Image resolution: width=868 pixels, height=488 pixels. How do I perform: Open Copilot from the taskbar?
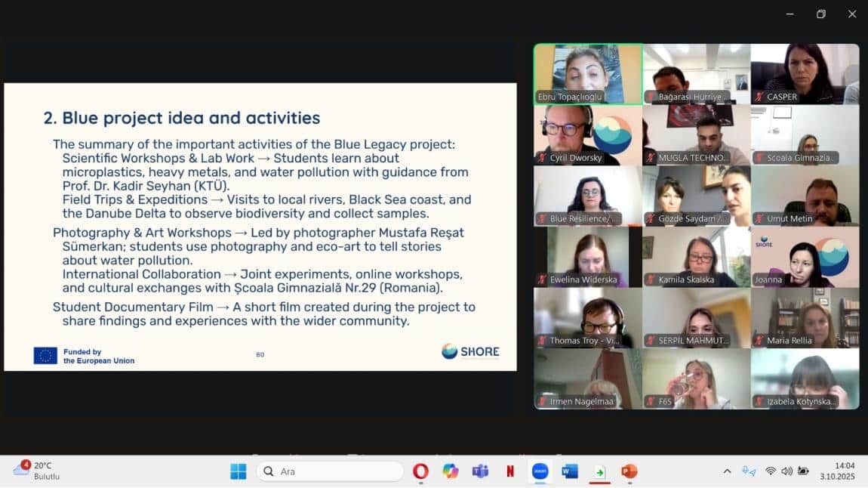click(451, 471)
